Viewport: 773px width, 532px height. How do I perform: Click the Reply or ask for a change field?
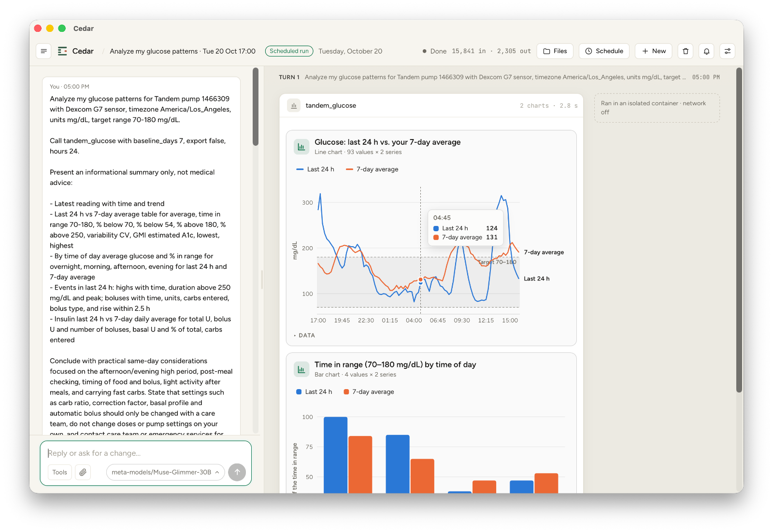coord(146,453)
